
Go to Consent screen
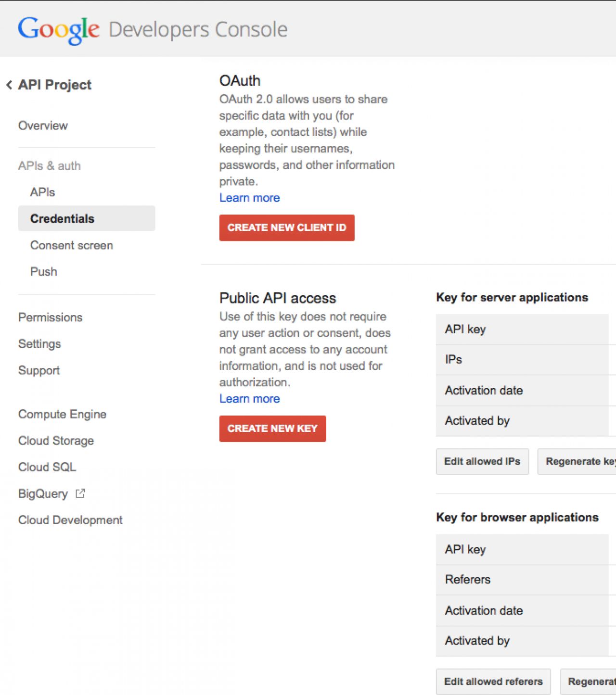coord(71,245)
